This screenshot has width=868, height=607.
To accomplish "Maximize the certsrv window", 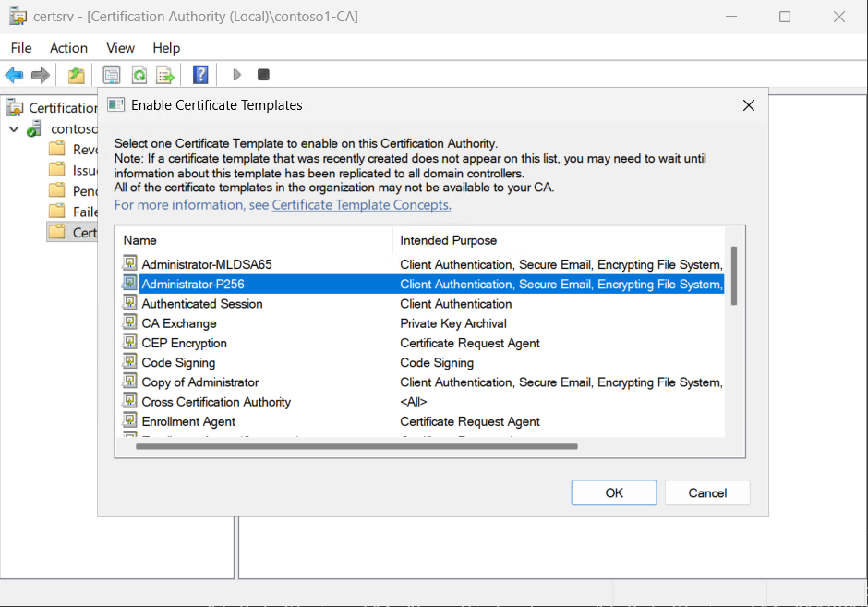I will [784, 17].
